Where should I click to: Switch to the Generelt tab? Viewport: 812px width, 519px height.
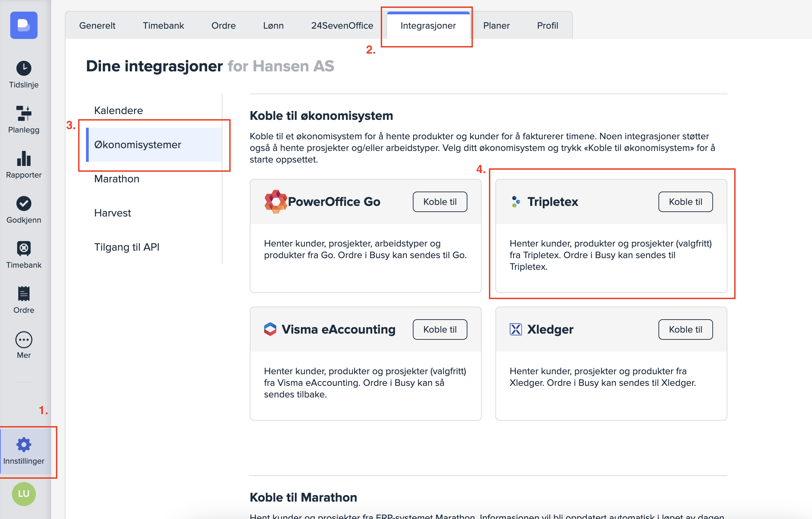coord(97,26)
